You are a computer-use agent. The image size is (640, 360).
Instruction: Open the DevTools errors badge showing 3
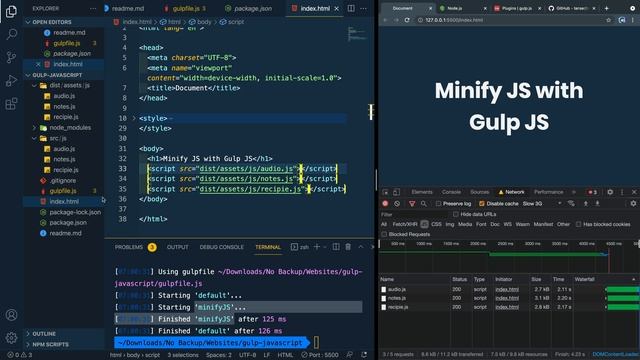click(x=592, y=192)
